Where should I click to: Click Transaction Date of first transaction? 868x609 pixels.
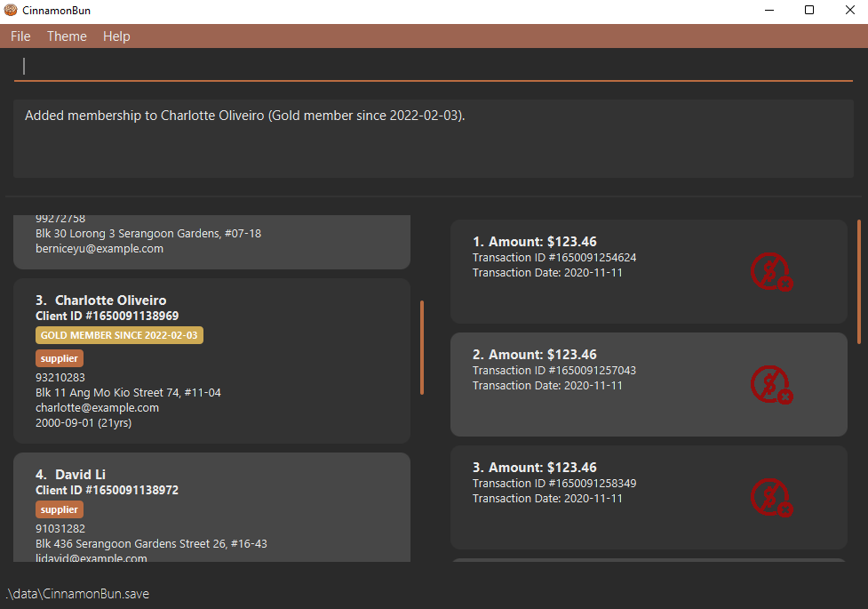547,273
